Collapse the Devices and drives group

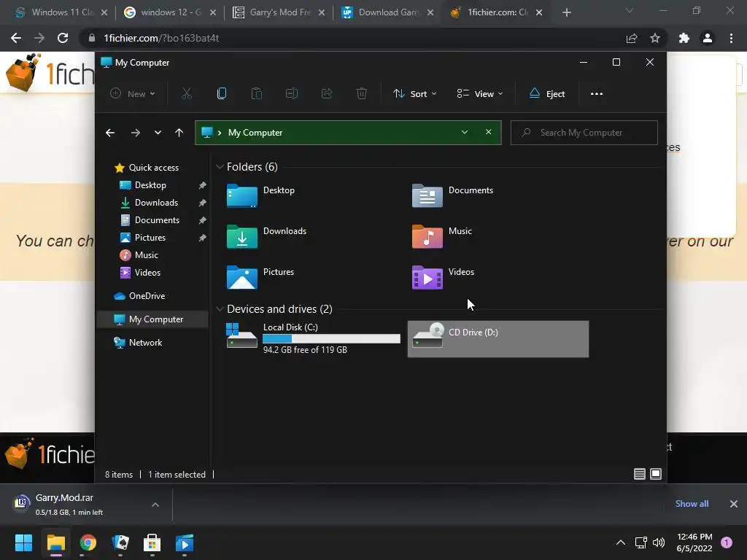coord(220,309)
